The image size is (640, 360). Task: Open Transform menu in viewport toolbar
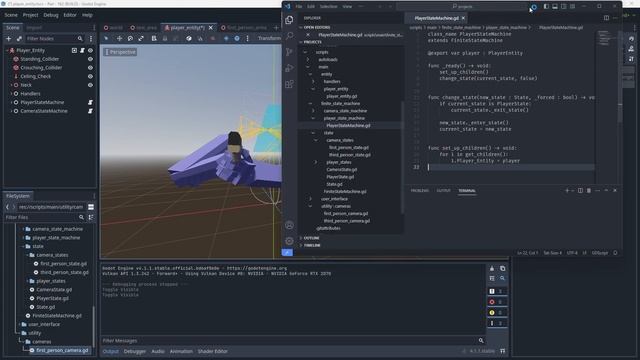269,38
